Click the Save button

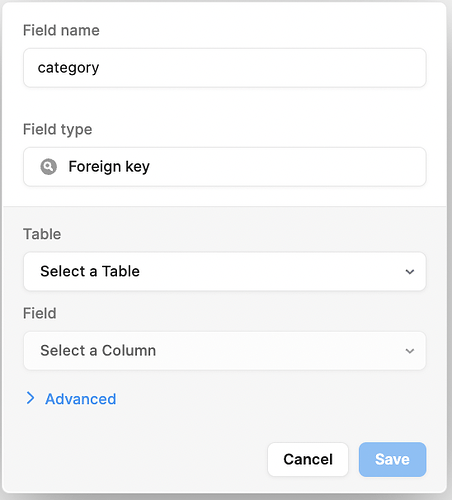392,459
